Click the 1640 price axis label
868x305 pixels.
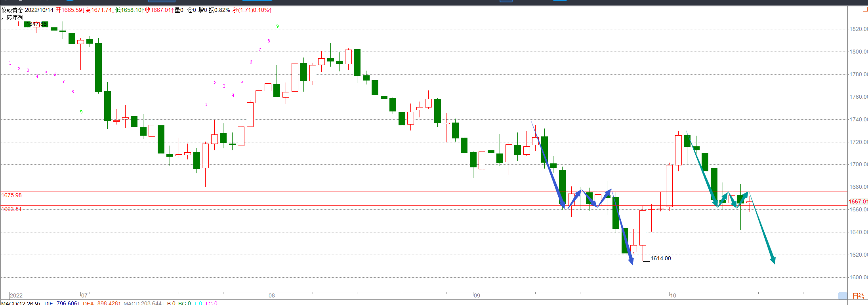pos(858,232)
